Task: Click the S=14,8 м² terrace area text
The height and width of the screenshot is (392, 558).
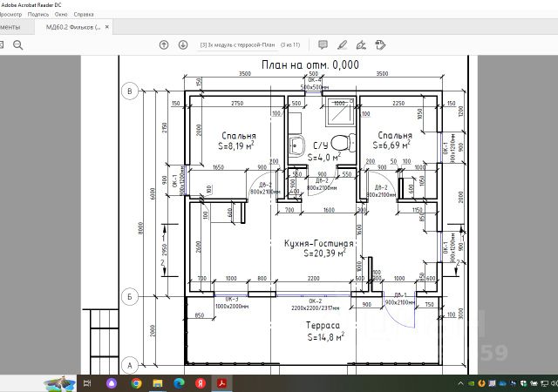Action: [x=325, y=336]
